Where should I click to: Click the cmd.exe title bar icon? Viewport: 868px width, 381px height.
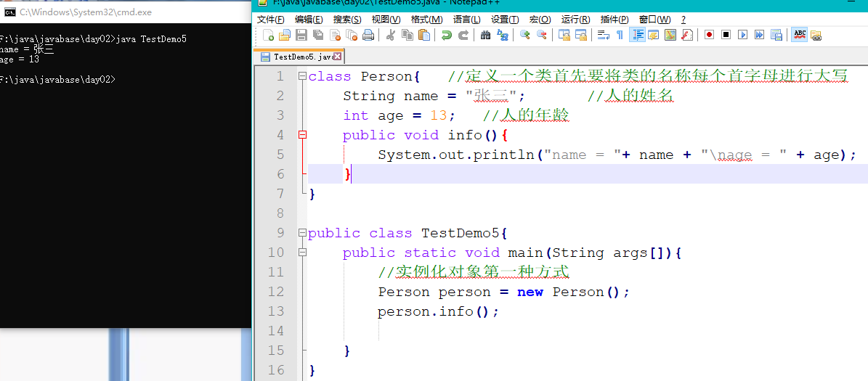pyautogui.click(x=9, y=12)
